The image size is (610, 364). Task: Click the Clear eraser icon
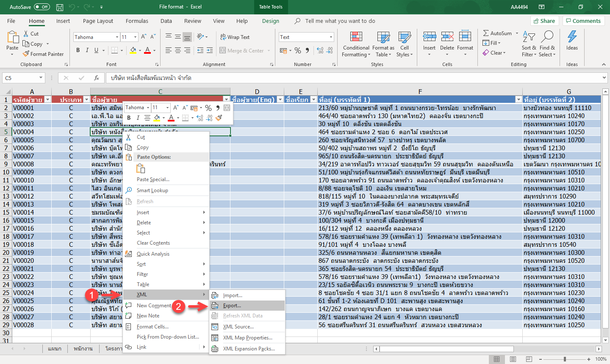(486, 53)
